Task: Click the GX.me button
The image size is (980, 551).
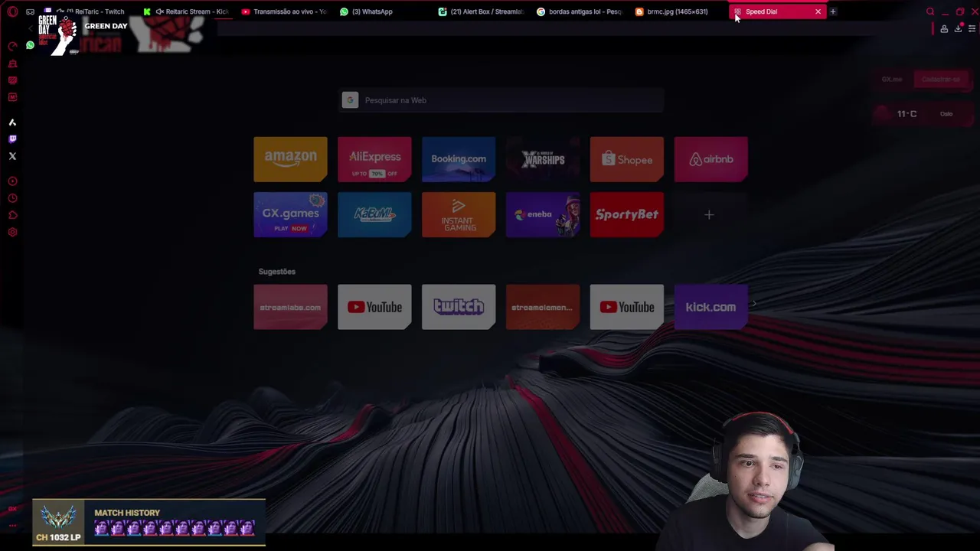Action: tap(892, 80)
